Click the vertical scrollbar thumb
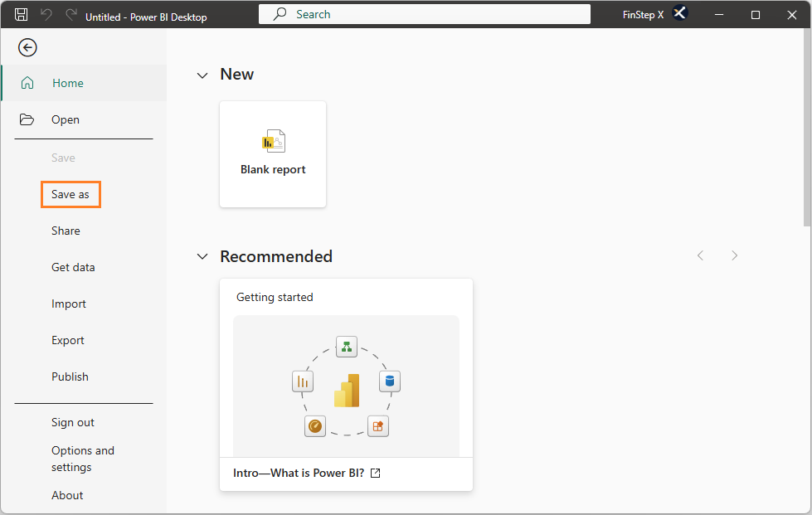This screenshot has width=812, height=515. tap(807, 128)
